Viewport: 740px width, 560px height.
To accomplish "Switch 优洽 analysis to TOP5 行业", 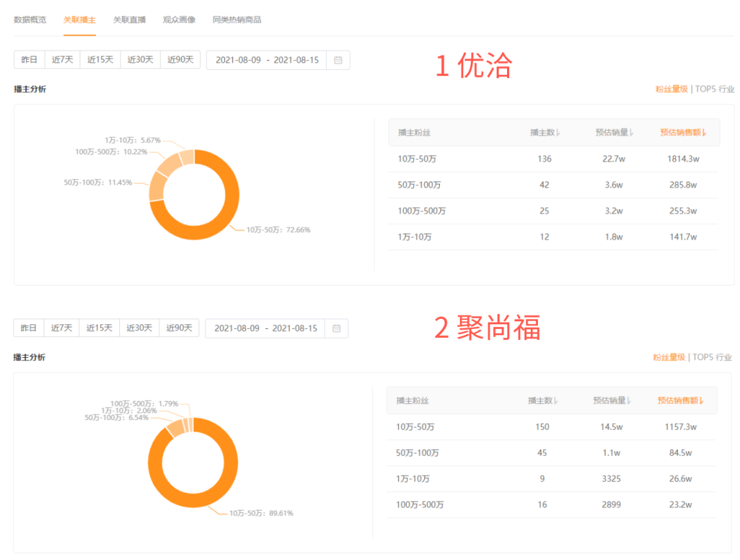I will click(x=715, y=89).
